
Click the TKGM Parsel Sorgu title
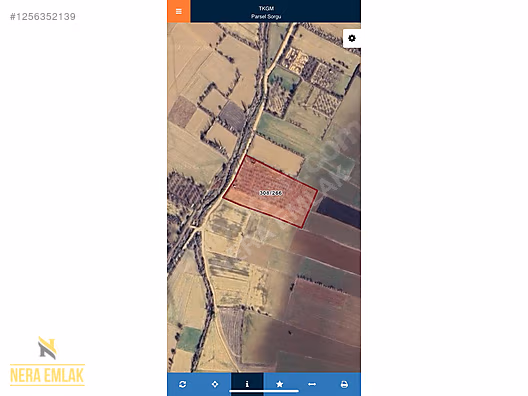(x=266, y=12)
